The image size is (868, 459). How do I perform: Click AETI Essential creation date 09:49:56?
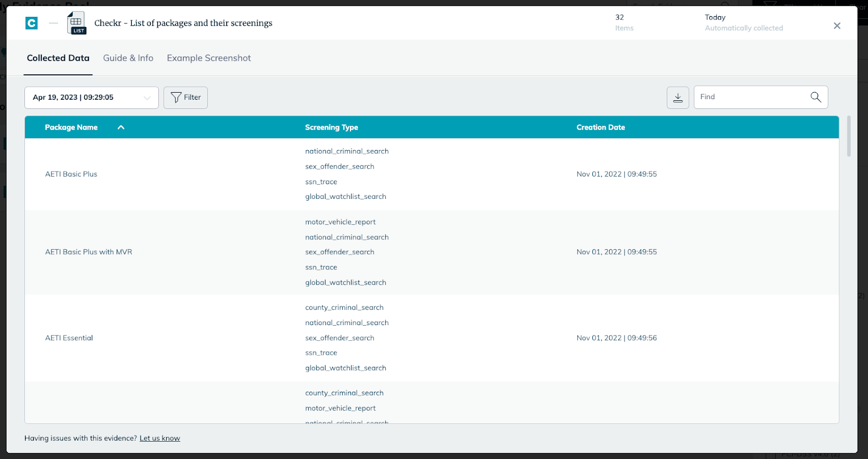tap(616, 338)
